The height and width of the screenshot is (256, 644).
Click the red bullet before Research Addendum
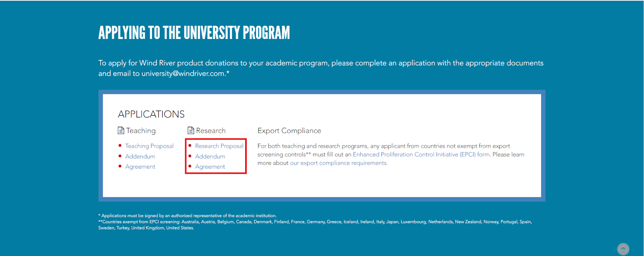point(190,156)
